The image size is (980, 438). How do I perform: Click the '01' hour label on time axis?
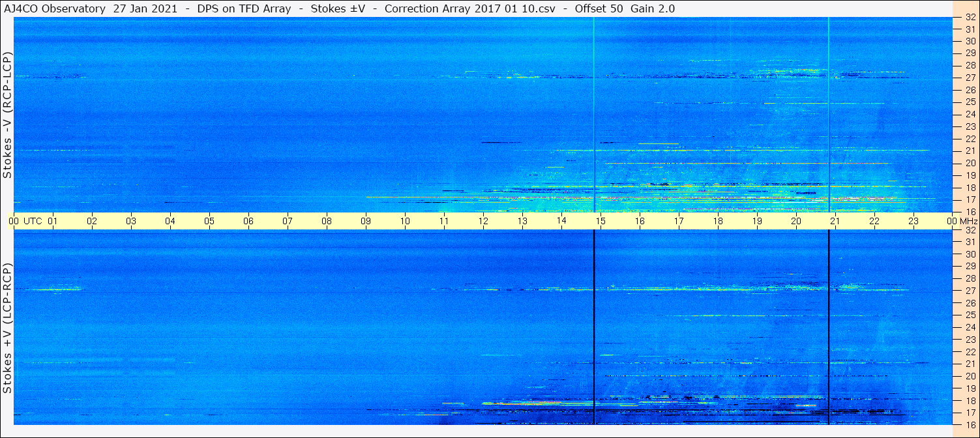click(x=53, y=221)
